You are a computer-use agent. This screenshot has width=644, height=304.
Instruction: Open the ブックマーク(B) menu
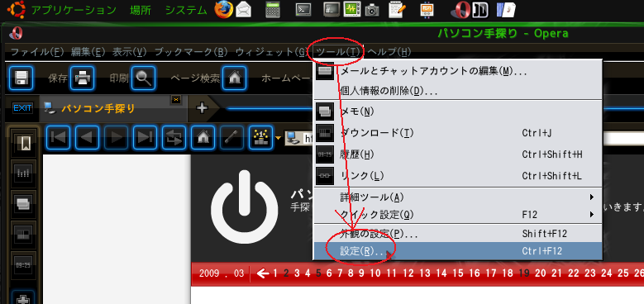coord(191,52)
